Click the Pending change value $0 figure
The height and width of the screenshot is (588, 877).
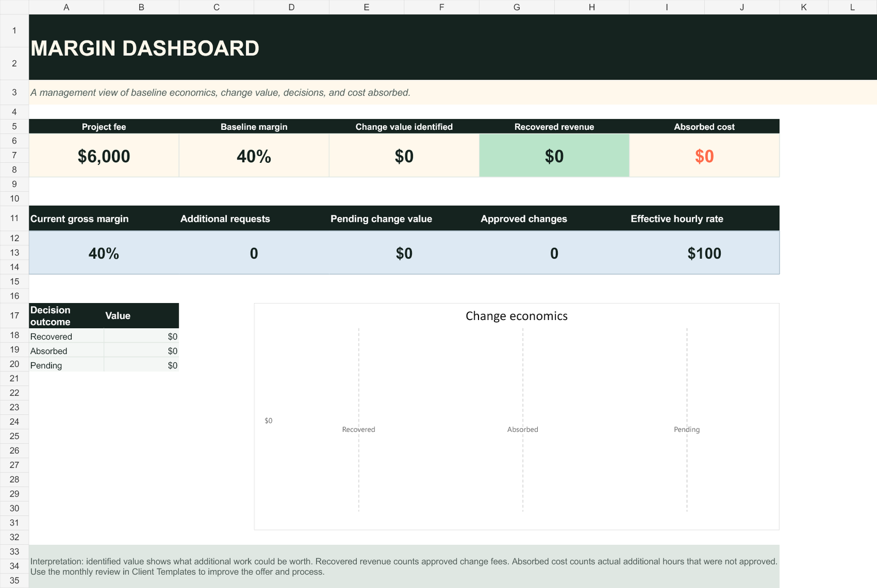point(404,253)
